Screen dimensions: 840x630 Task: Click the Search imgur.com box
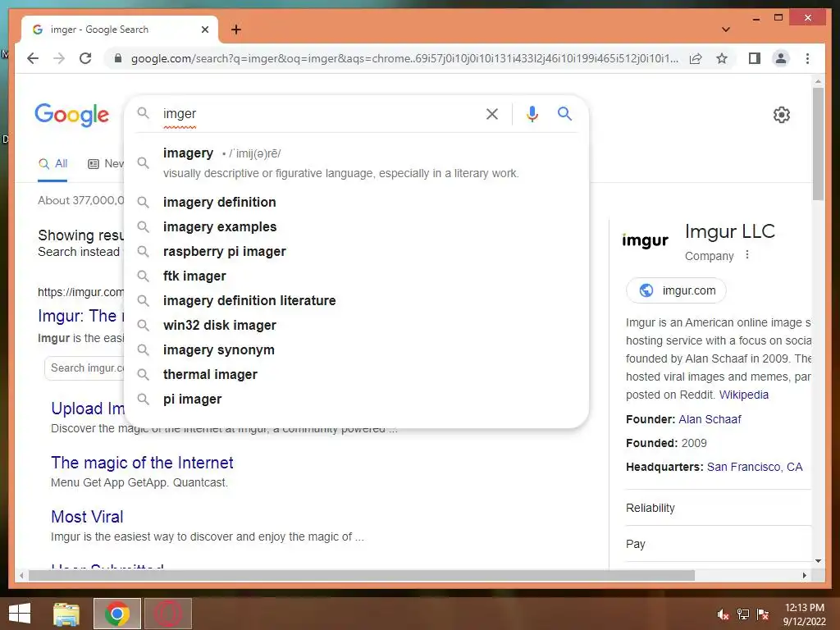[85, 368]
